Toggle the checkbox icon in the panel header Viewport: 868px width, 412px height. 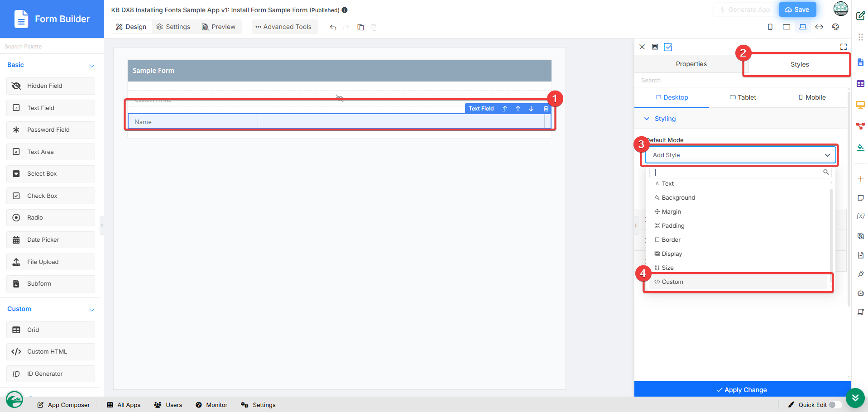pos(668,47)
